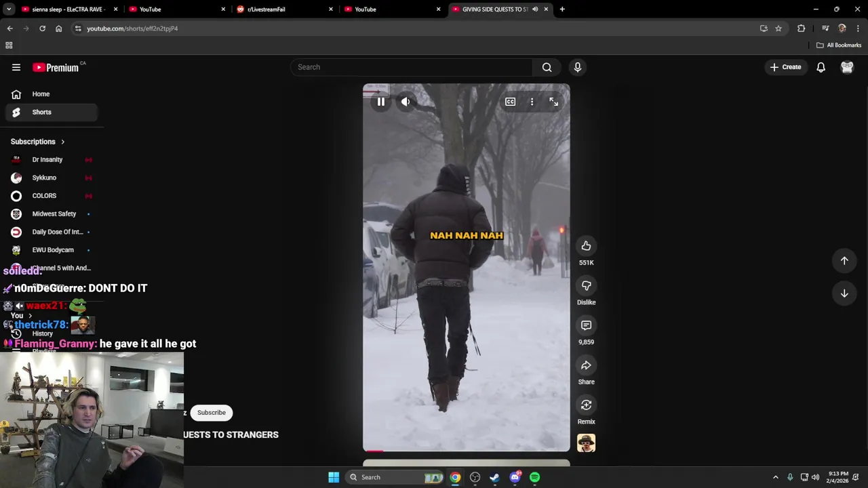
Task: Open COLORS subscription channel
Action: (52, 196)
